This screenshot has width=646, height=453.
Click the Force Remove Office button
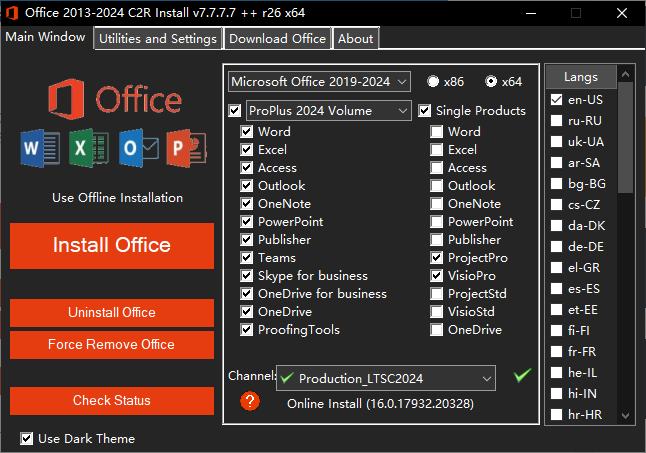tap(112, 345)
